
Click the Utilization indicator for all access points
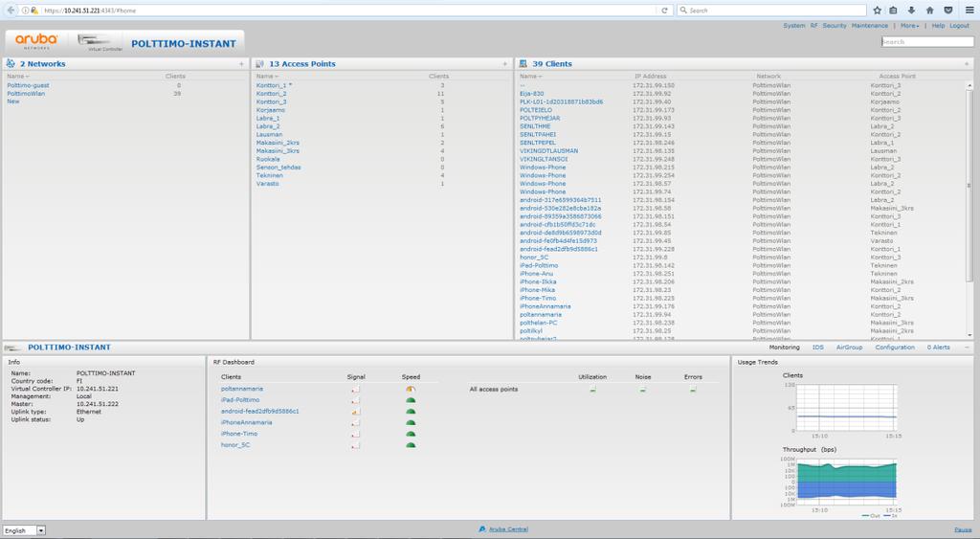(592, 389)
